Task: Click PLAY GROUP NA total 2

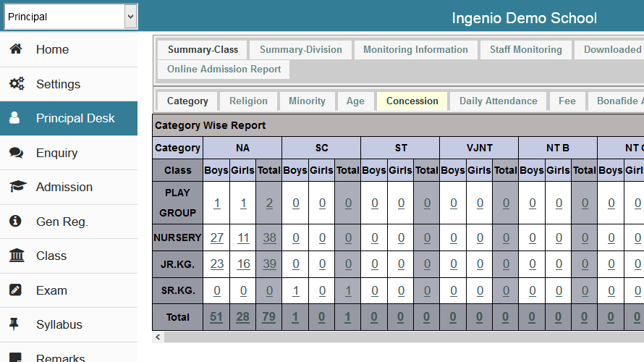Action: pos(269,203)
